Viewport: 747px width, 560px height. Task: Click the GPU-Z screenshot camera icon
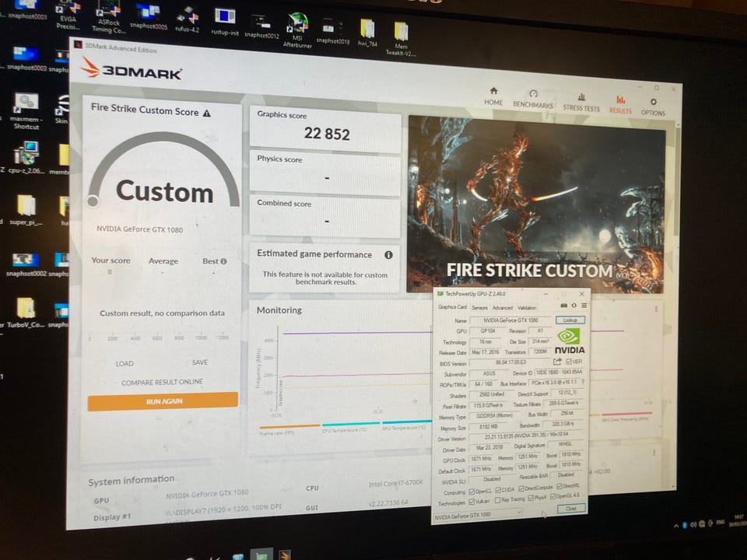[564, 306]
